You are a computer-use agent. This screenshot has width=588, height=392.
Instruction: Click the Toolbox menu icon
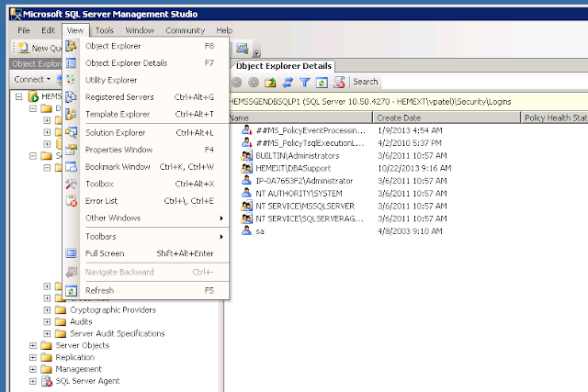pyautogui.click(x=71, y=184)
